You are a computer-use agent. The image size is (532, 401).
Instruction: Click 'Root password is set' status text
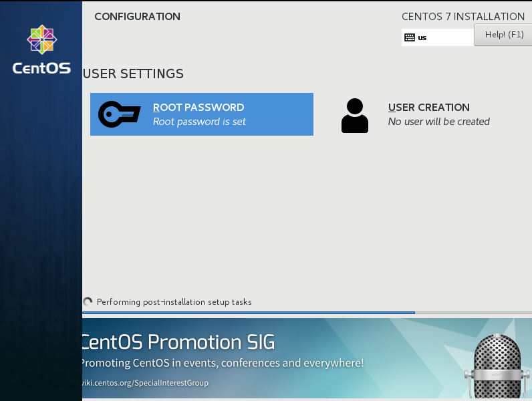tap(199, 122)
